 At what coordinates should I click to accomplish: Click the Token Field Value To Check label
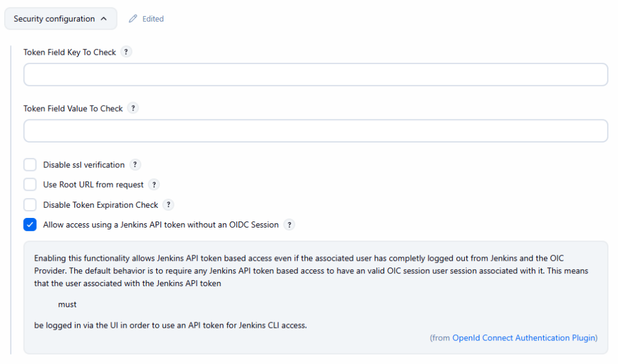tap(73, 109)
